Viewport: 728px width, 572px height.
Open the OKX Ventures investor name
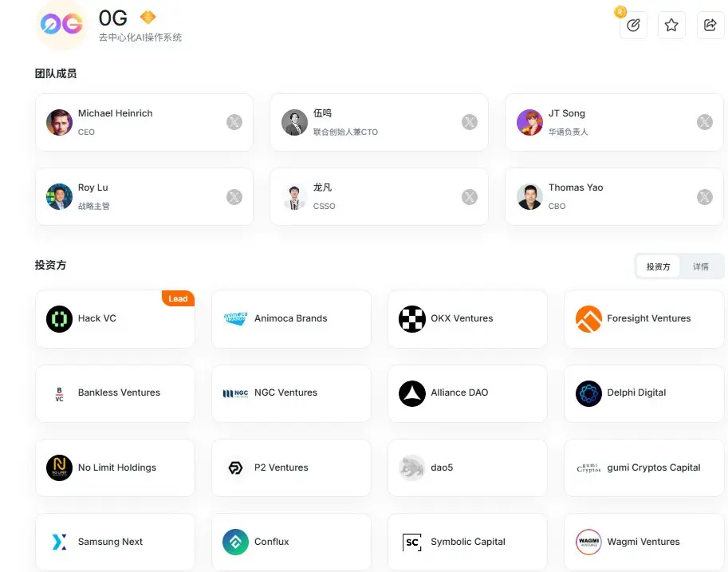coord(462,318)
